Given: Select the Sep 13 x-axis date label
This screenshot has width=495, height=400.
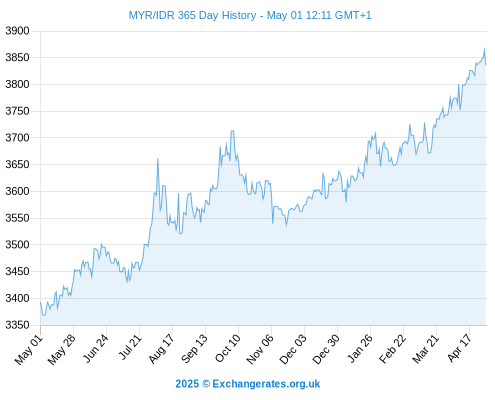Looking at the screenshot, I should (194, 349).
